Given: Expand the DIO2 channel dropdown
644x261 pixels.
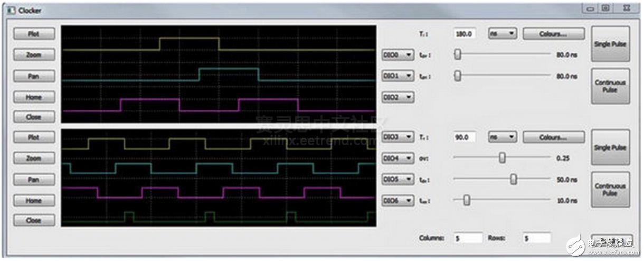Looking at the screenshot, I should (397, 97).
